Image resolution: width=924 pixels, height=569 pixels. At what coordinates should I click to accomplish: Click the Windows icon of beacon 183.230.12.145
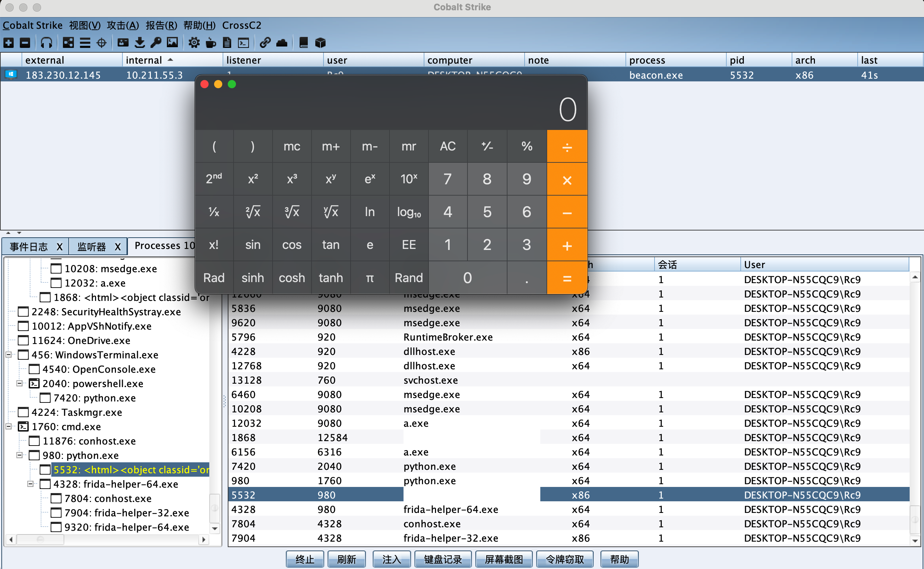click(x=11, y=75)
